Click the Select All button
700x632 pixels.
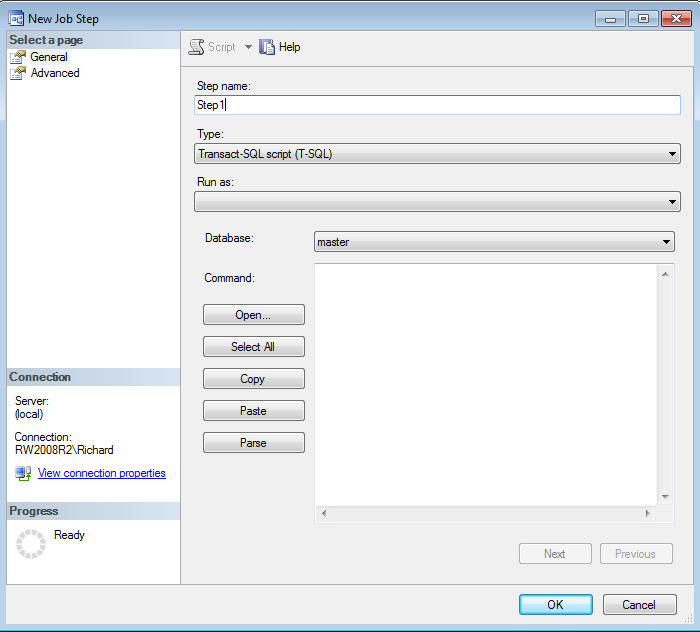tap(254, 347)
